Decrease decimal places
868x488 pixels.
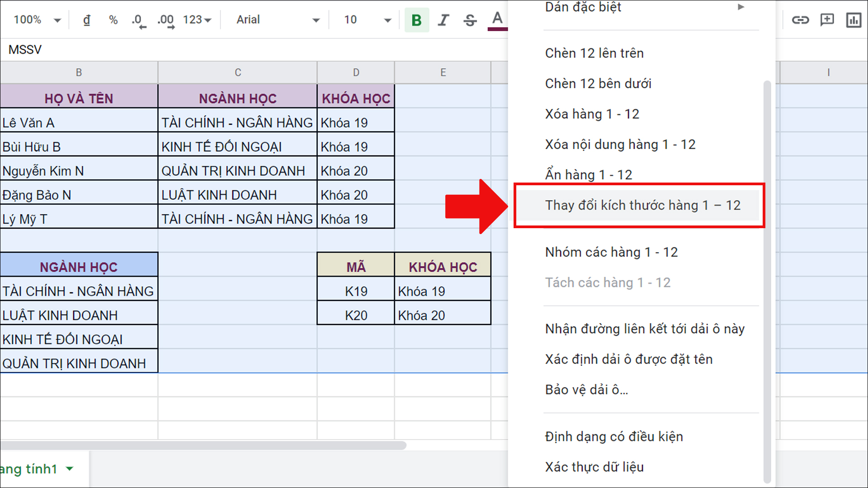coord(139,20)
